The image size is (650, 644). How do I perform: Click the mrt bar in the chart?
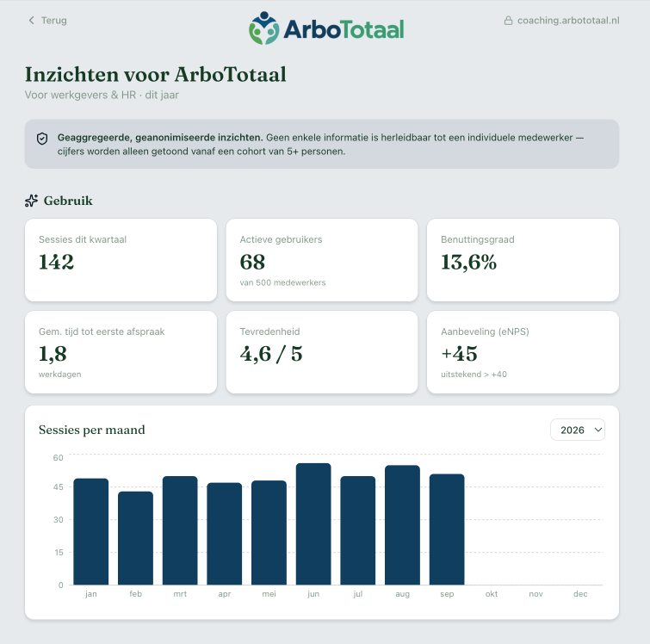coord(180,530)
